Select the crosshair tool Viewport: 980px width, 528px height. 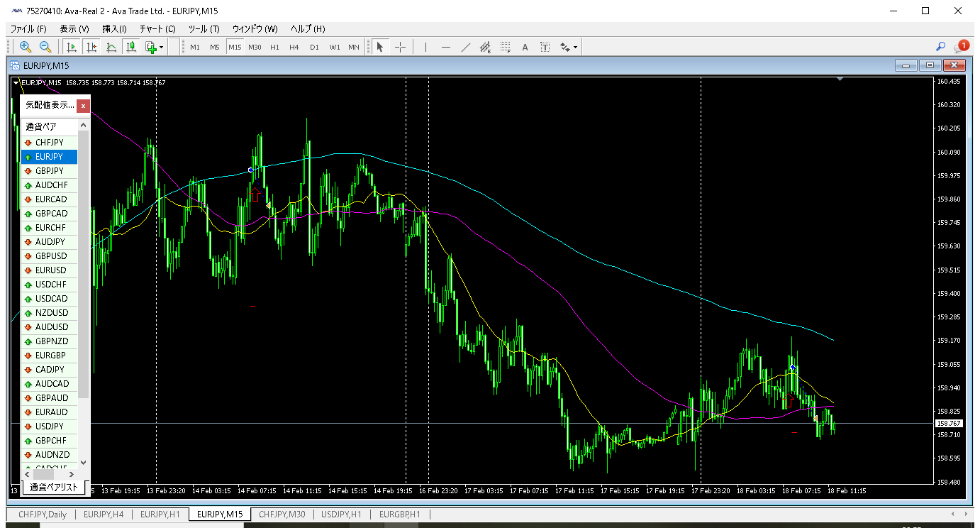point(400,47)
